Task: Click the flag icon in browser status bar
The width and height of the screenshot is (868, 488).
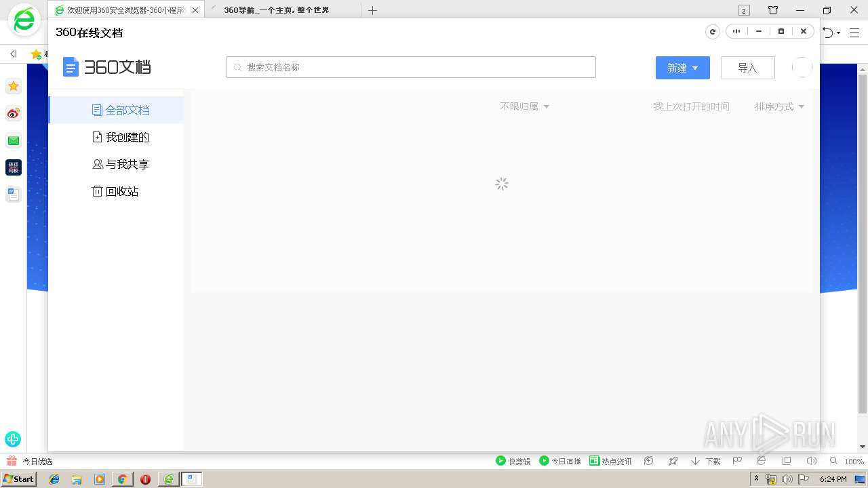Action: tap(737, 461)
